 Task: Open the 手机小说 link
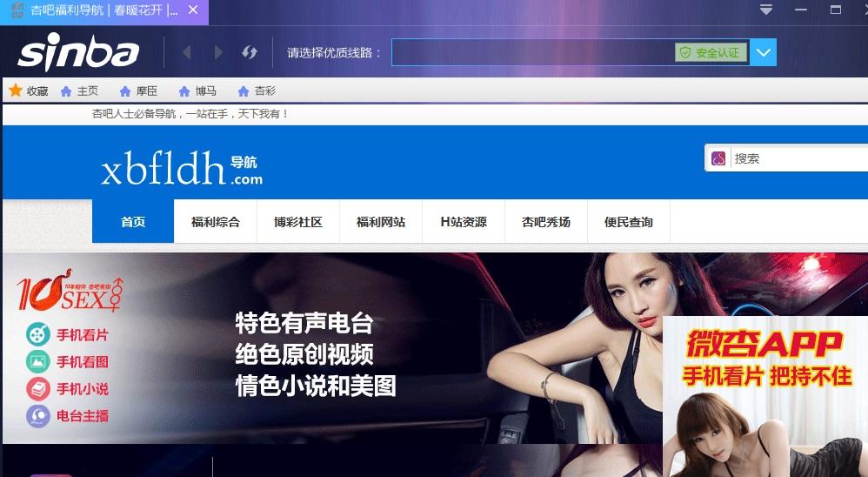click(83, 389)
